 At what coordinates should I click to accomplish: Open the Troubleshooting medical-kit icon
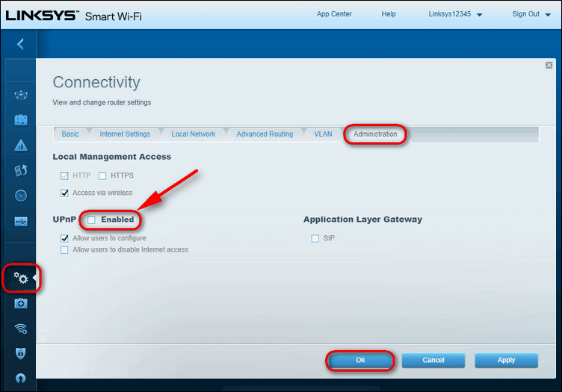21,304
